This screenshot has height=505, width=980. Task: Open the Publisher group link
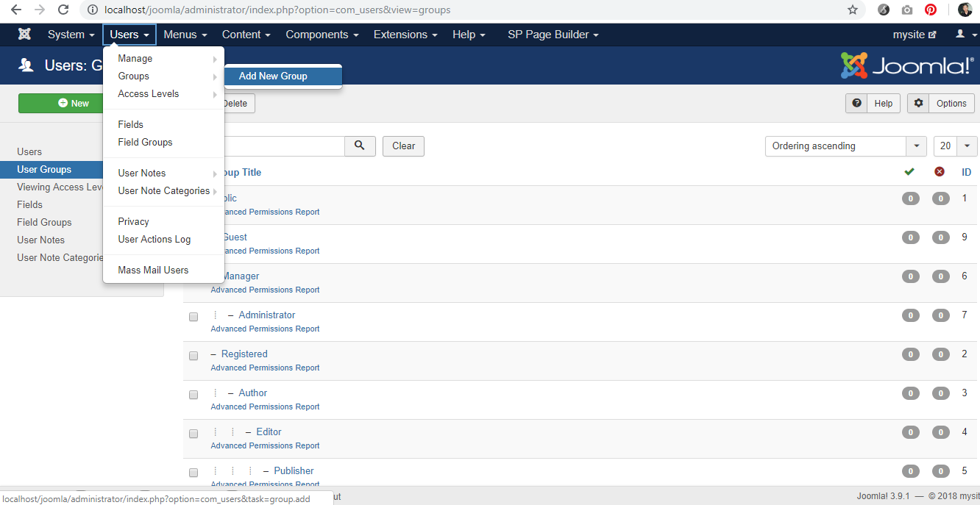[294, 470]
